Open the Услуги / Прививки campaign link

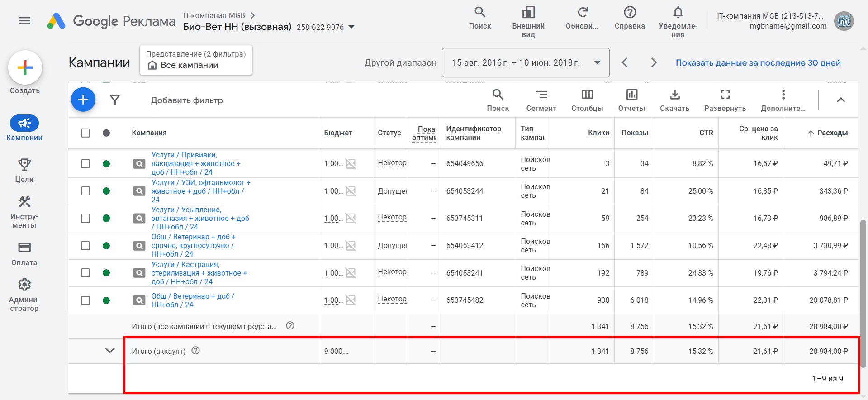tap(196, 164)
